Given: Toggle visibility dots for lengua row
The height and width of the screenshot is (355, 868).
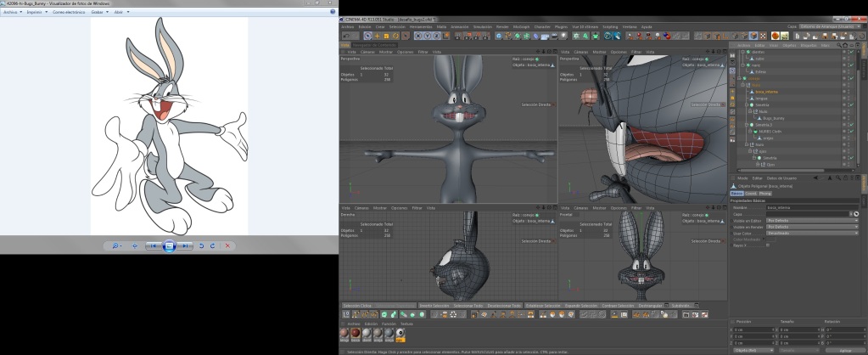Looking at the screenshot, I should [848, 99].
